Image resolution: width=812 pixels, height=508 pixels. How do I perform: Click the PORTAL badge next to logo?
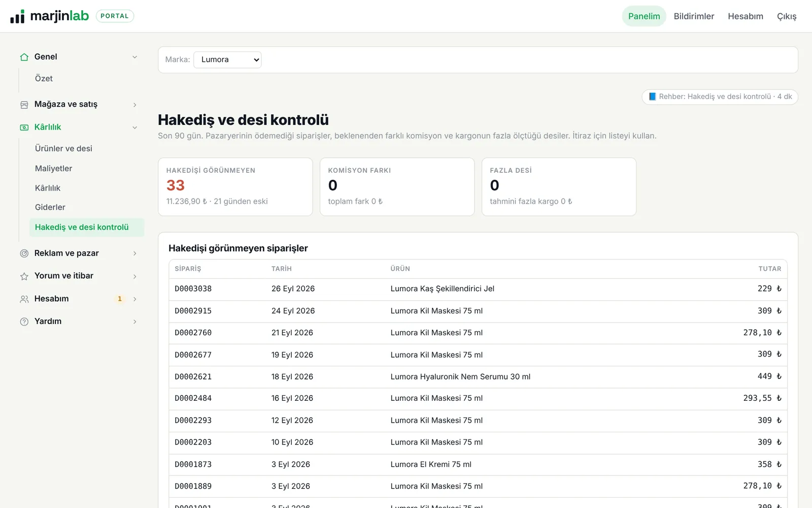tap(115, 16)
